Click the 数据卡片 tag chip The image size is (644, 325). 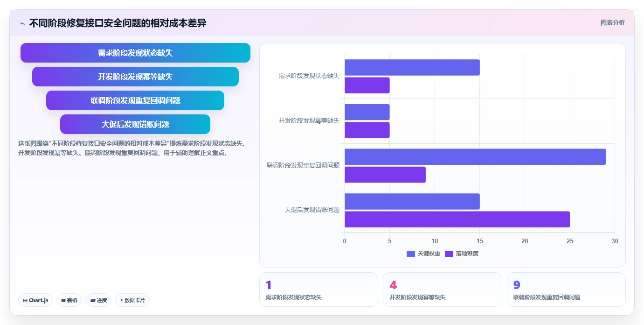132,300
